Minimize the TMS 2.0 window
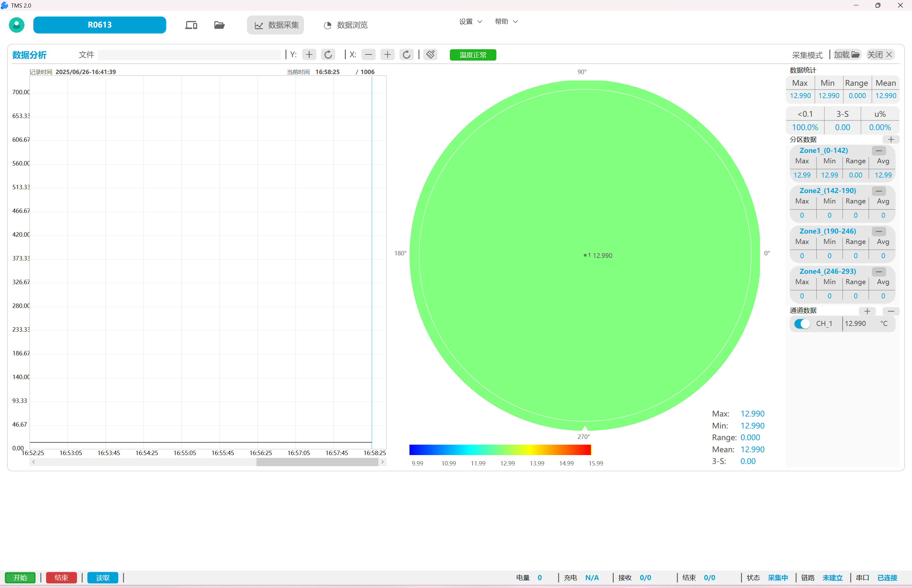The width and height of the screenshot is (912, 588). pos(856,5)
